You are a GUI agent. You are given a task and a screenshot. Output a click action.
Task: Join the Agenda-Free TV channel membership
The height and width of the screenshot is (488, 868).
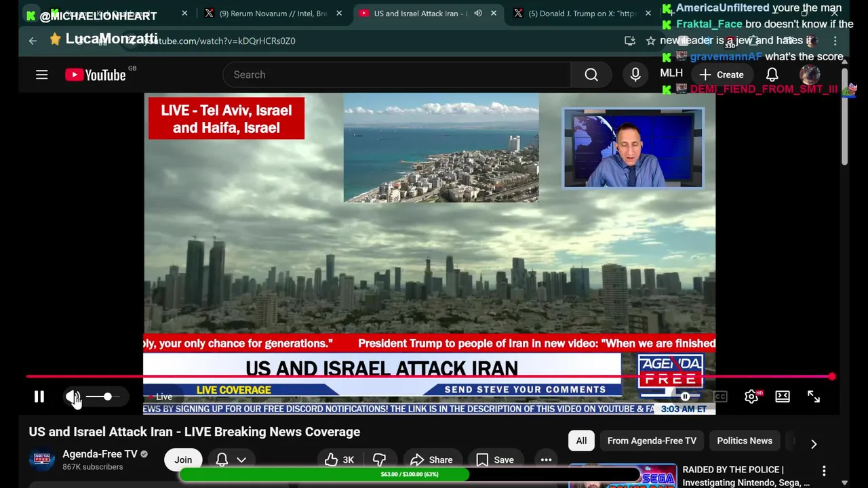pyautogui.click(x=183, y=460)
